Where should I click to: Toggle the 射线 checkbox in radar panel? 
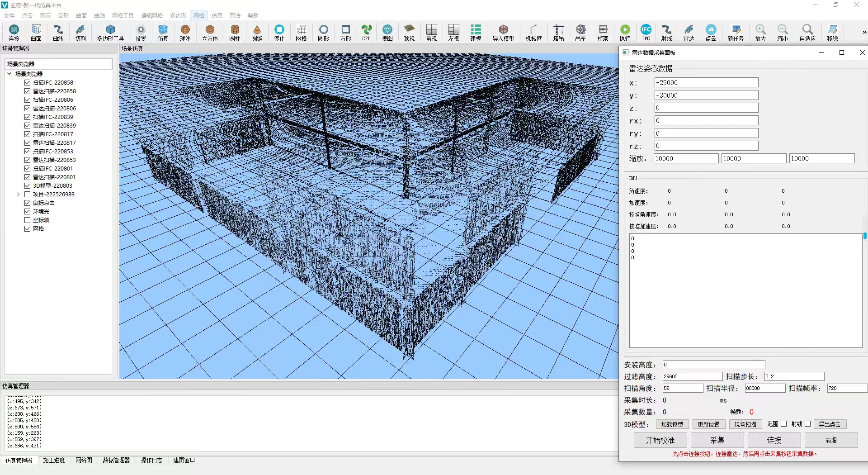coord(807,424)
